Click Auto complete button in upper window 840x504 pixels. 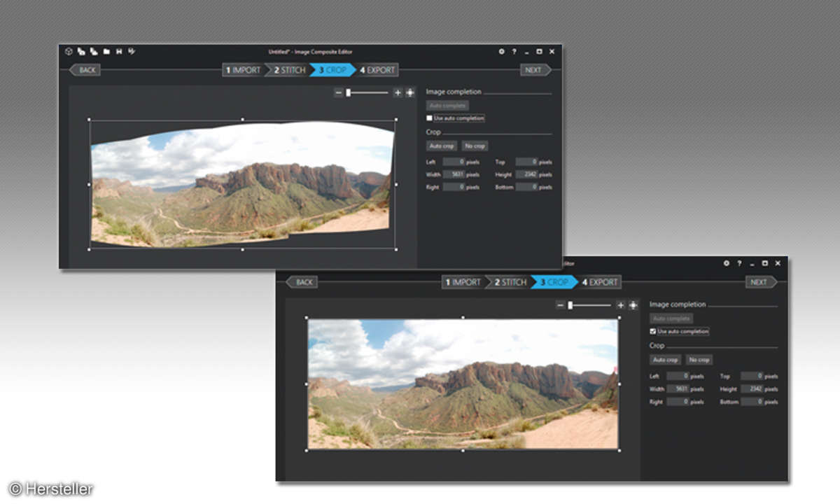tap(447, 106)
